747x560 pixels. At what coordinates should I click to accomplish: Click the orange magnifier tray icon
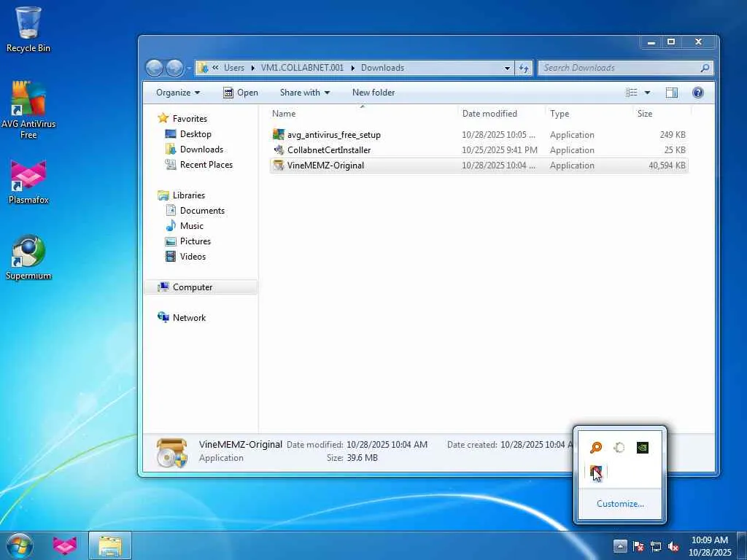pyautogui.click(x=595, y=448)
